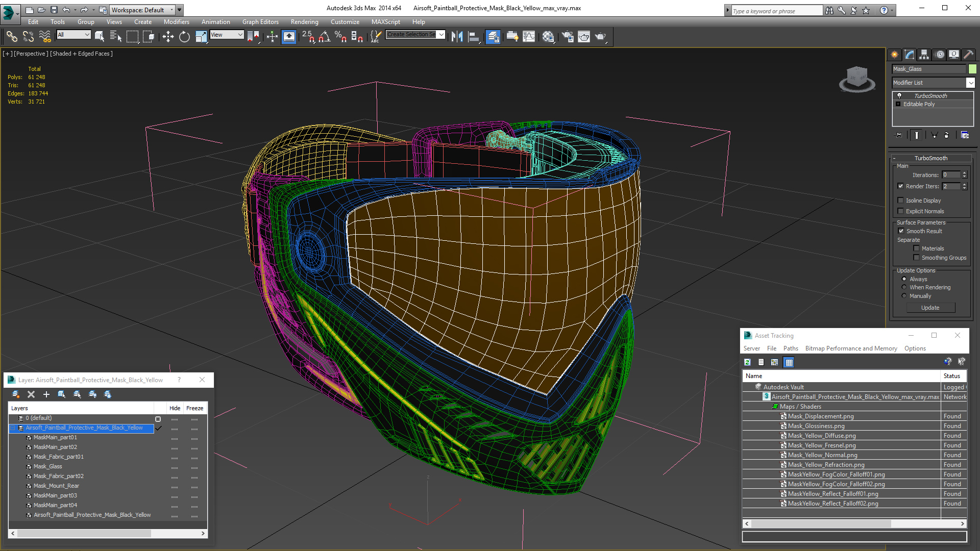Enable Explicit Normals checkbox
Image resolution: width=980 pixels, height=551 pixels.
click(901, 211)
